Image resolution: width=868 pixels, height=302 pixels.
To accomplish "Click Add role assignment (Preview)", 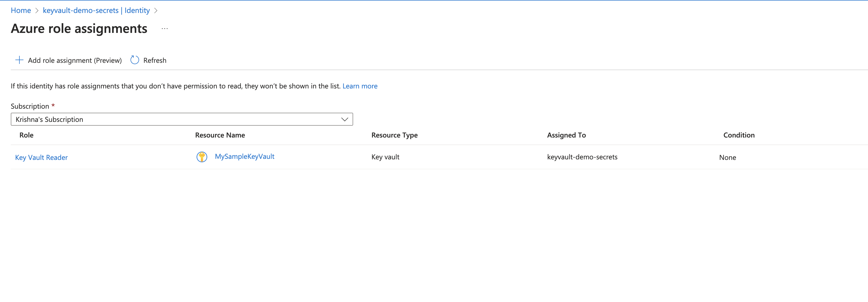I will [x=75, y=60].
